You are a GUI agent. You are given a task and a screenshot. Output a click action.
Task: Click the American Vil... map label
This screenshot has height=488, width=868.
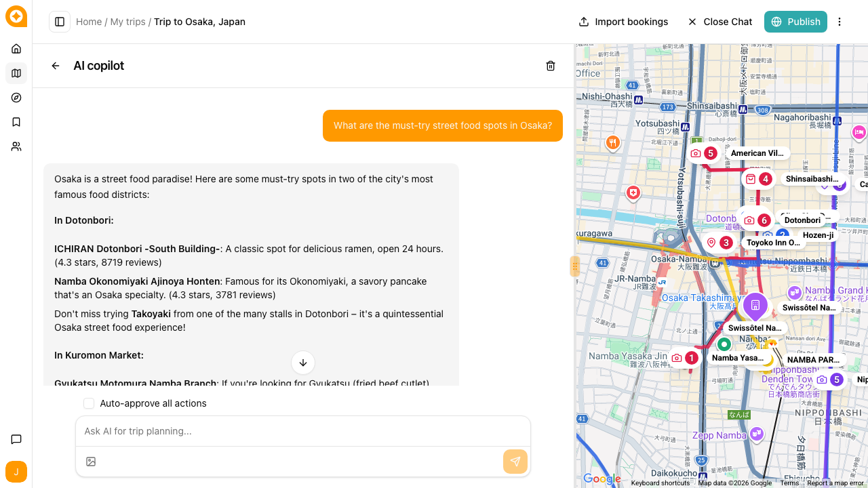[757, 153]
